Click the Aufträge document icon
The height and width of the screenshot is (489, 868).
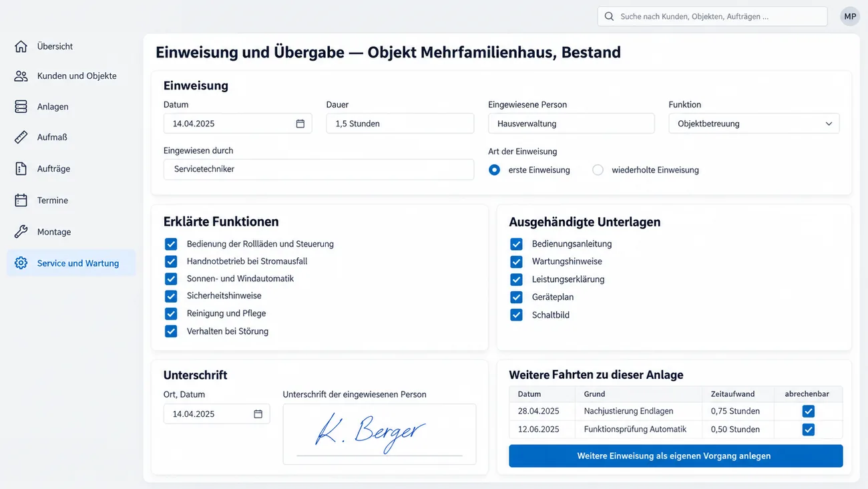(21, 168)
